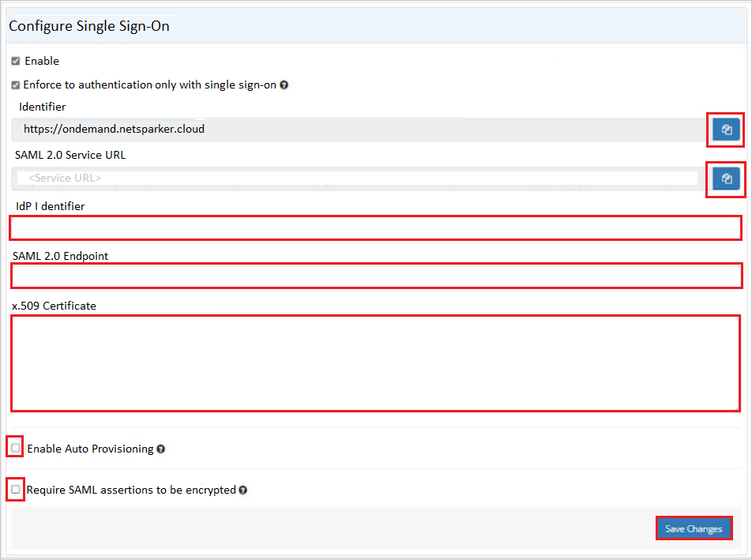Viewport: 752px width, 560px height.
Task: Check Require SAML assertions to be encrypted
Action: coord(15,489)
